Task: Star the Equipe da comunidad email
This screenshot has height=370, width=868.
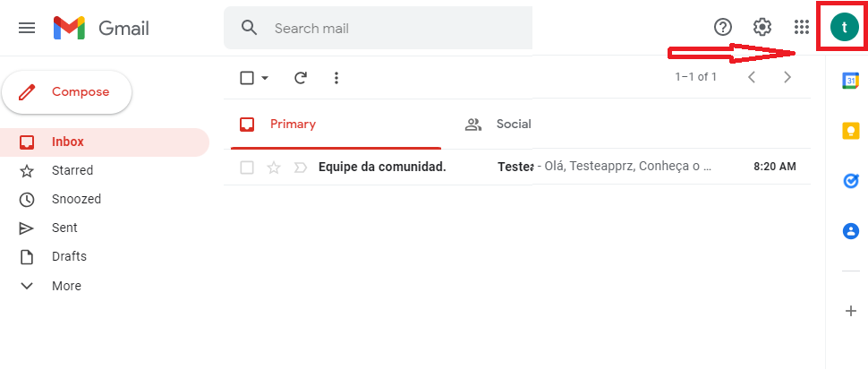Action: pos(274,168)
